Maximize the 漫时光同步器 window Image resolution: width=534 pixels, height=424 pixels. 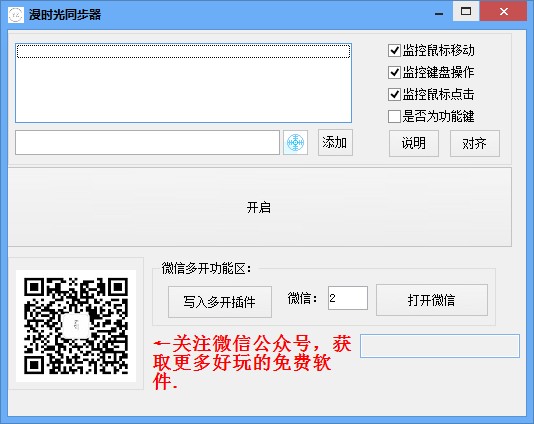(466, 11)
